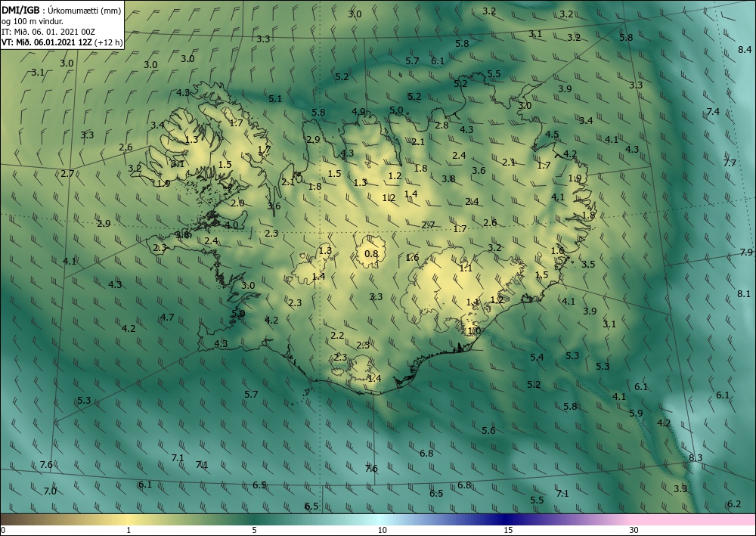Screen dimensions: 756x536
Task: Click the 8.3 precipitation value
Action: pyautogui.click(x=696, y=458)
